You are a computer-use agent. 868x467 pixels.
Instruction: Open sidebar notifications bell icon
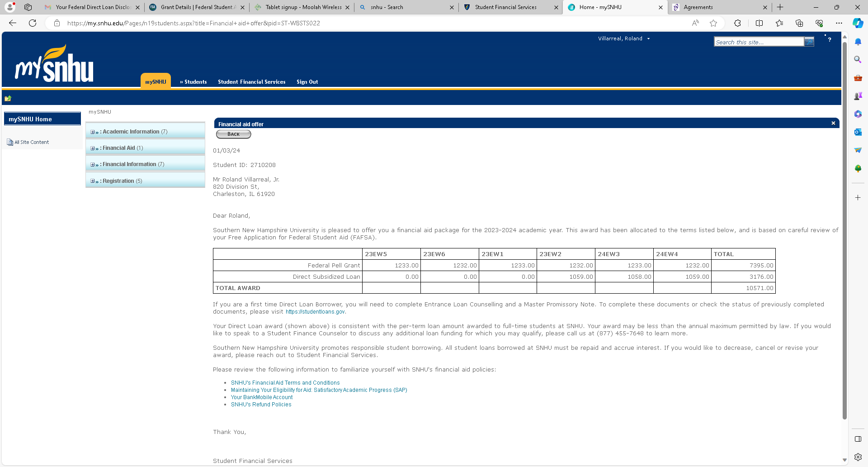[x=858, y=42]
